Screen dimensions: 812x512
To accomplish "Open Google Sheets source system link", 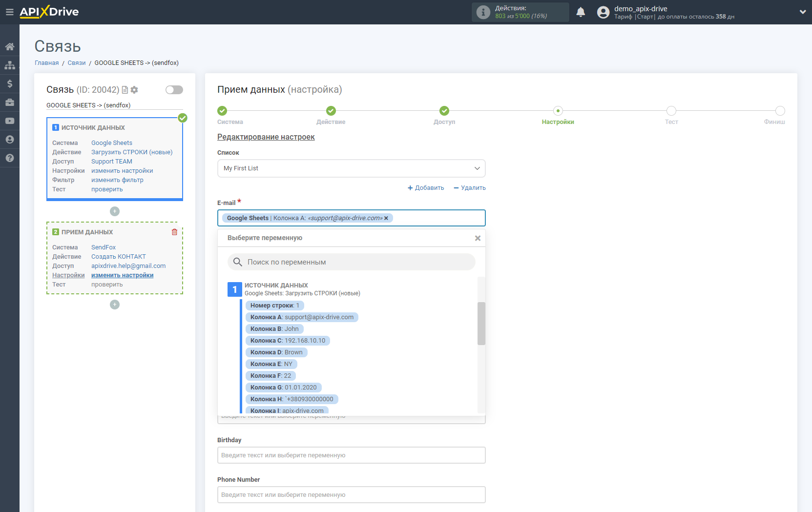I will (112, 143).
